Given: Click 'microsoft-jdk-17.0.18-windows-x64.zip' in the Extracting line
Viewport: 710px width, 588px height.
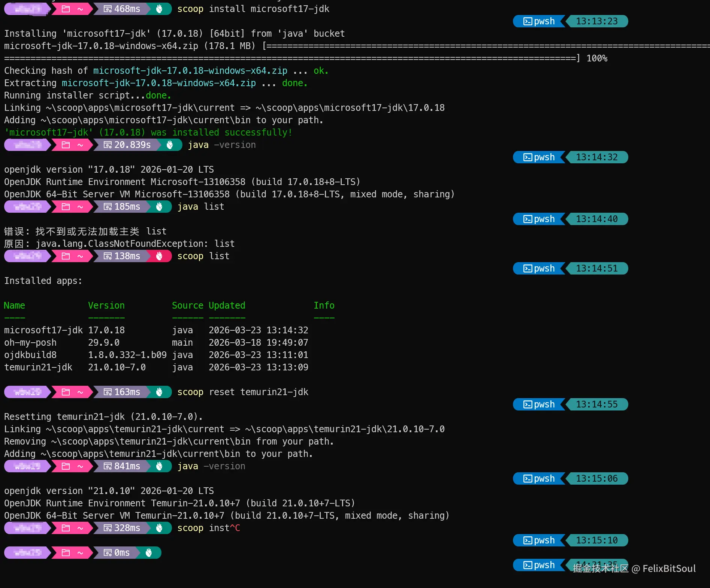Looking at the screenshot, I should [159, 83].
